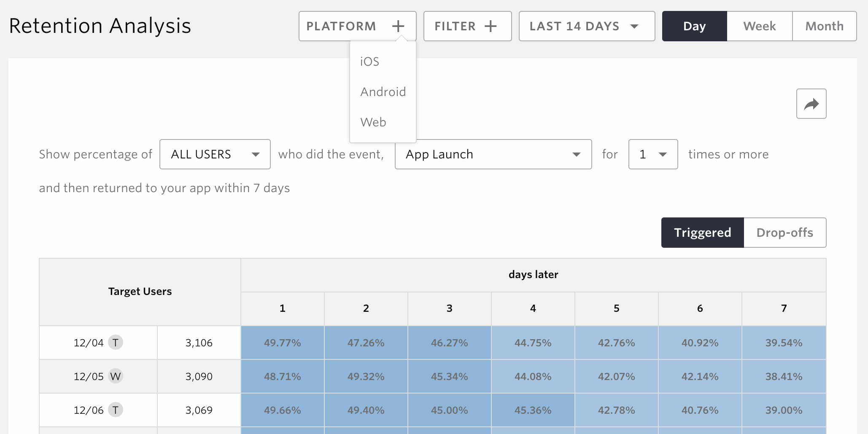Click the PLATFORM button label
Screen dimensions: 868x434
[341, 26]
